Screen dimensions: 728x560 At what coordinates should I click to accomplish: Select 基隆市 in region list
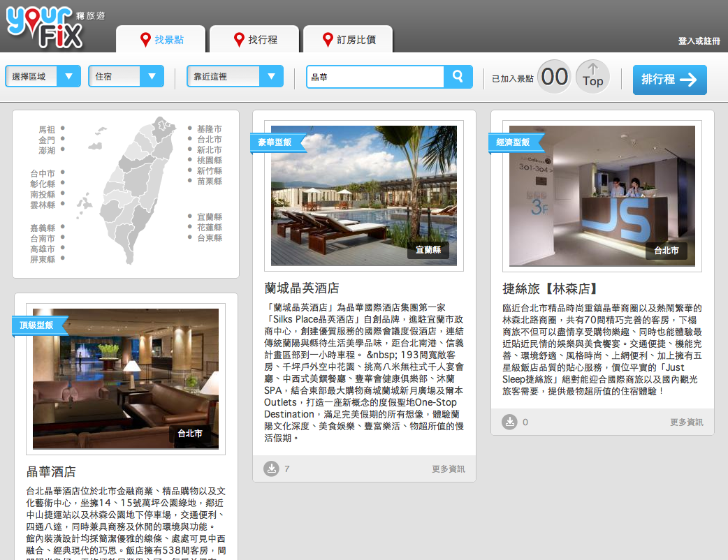point(210,129)
